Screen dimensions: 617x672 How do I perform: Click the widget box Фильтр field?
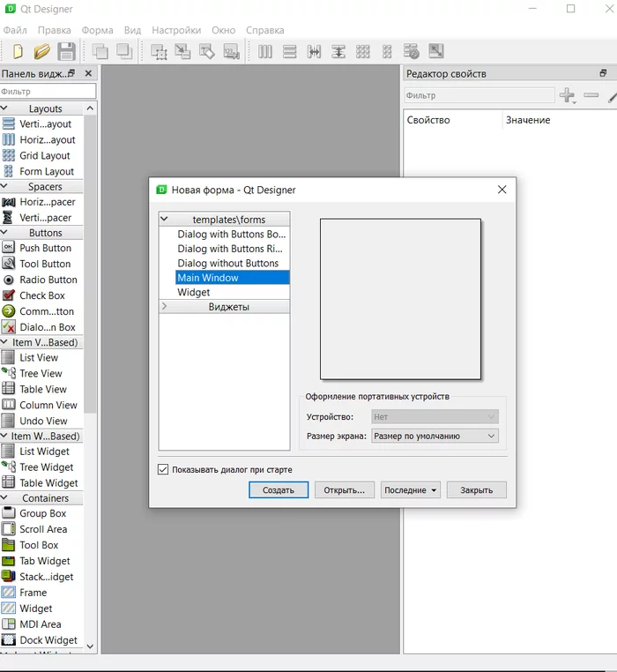[x=48, y=92]
